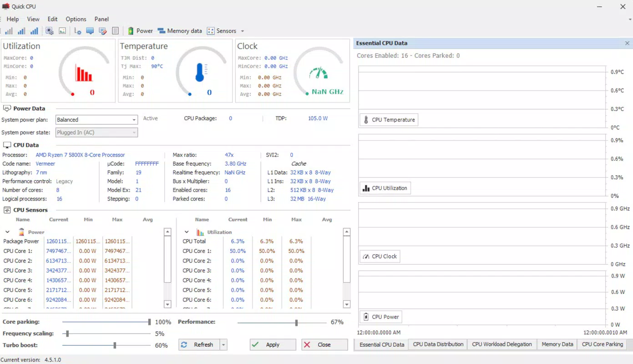Click the Turbo boost slider handle

[x=115, y=345]
